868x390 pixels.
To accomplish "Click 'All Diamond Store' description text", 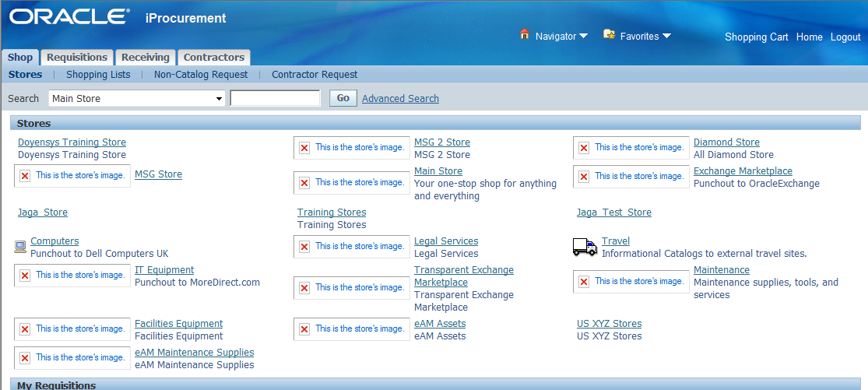I will (733, 154).
